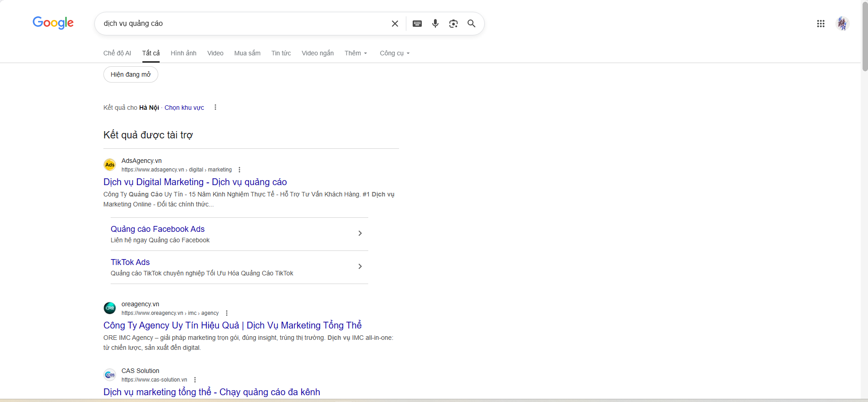The image size is (868, 402).
Task: Click the Công Ty Quảng Cáo Uy Tín snippet
Action: coord(249,199)
